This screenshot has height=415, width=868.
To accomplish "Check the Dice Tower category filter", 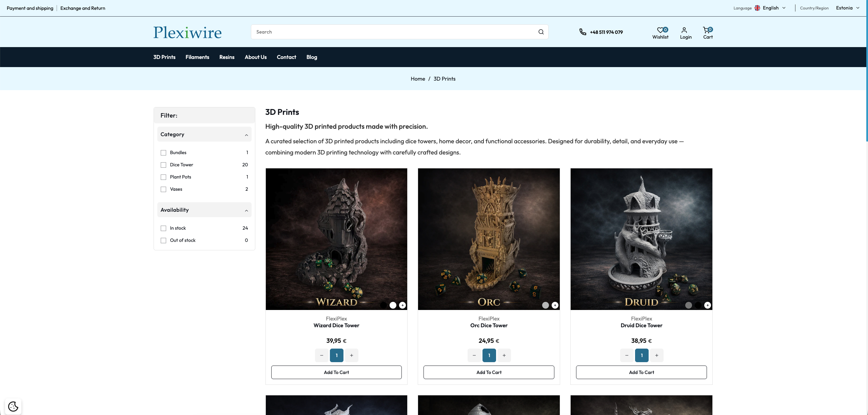I will pos(163,165).
